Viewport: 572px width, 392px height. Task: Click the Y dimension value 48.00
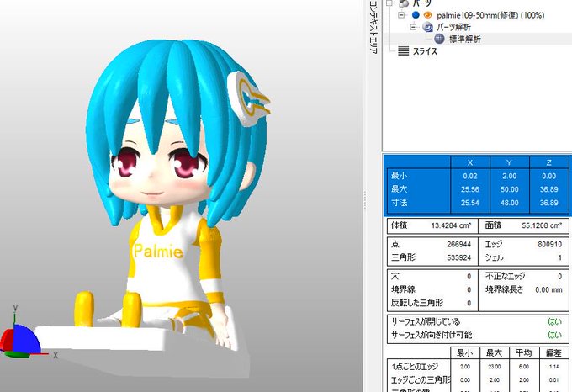tap(509, 203)
